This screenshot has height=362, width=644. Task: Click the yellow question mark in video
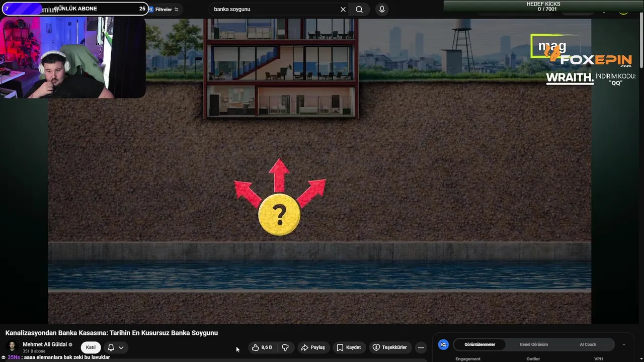(279, 215)
